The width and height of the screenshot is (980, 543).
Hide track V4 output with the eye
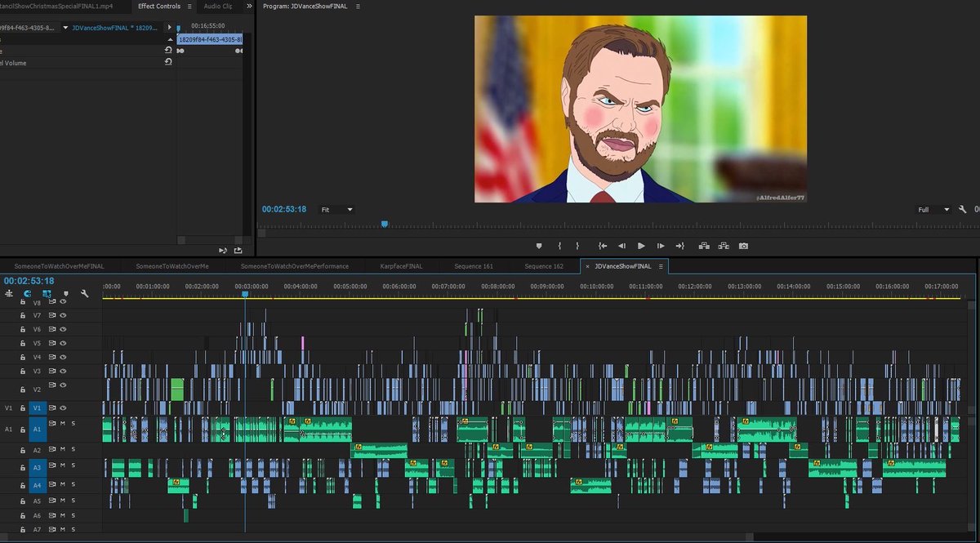click(63, 357)
